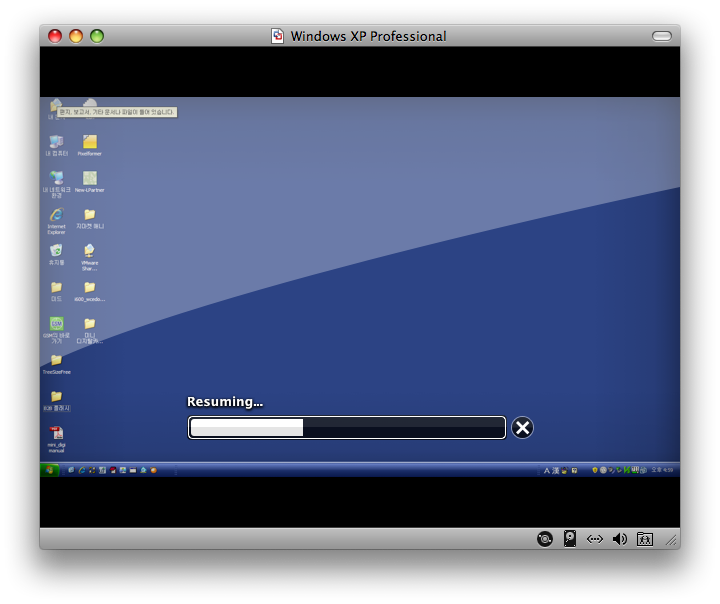
Task: Click the Windows XP Professional window title
Action: pyautogui.click(x=368, y=36)
